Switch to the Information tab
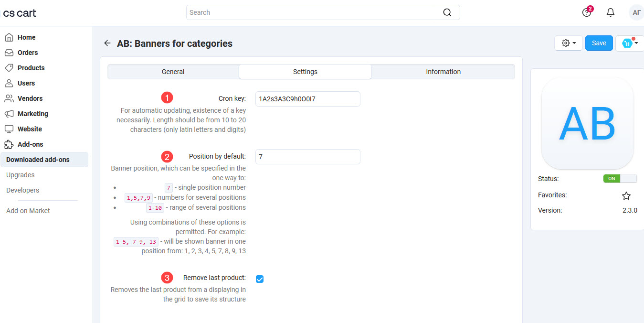Image resolution: width=644 pixels, height=323 pixels. click(x=443, y=71)
